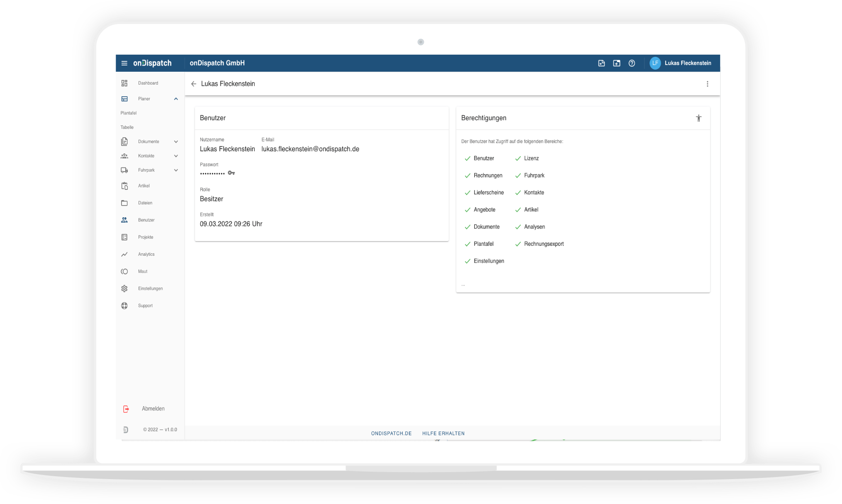Click the Maut toll icon
The width and height of the screenshot is (842, 504).
coord(124,271)
